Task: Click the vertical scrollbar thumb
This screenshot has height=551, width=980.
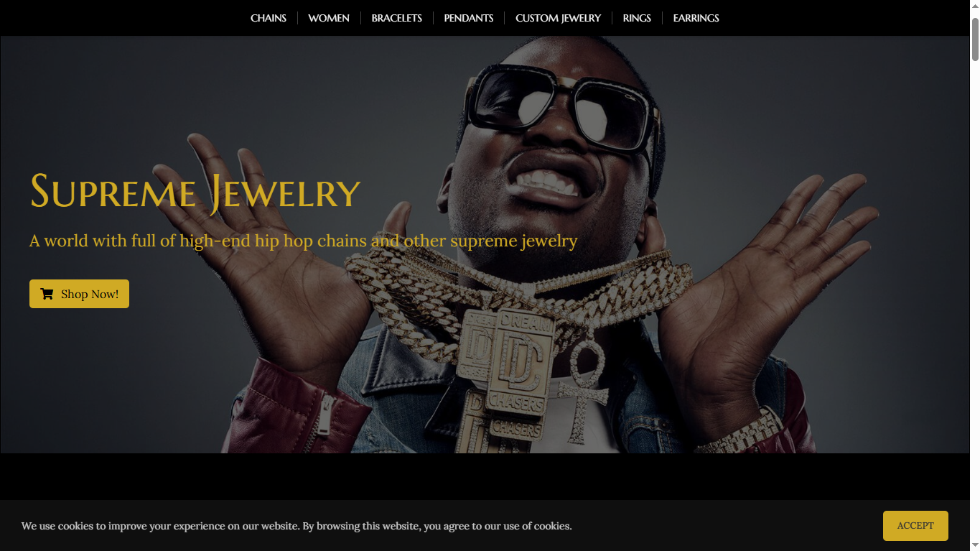Action: [974, 40]
